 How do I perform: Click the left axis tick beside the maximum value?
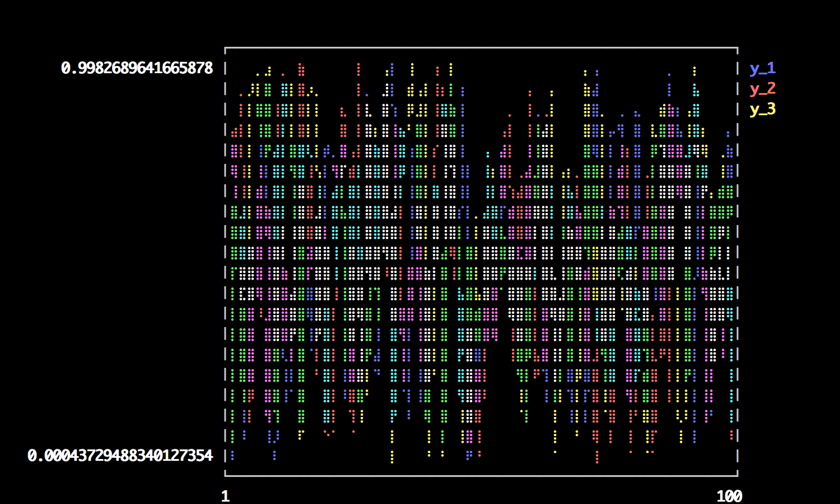[x=226, y=68]
